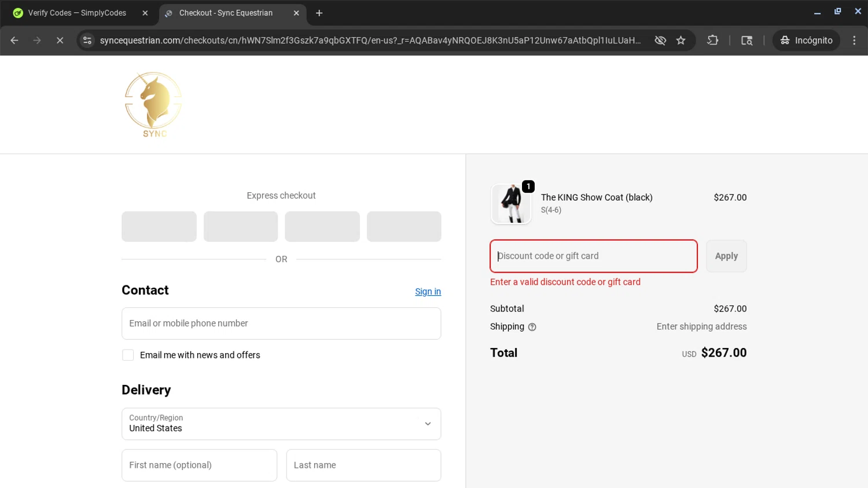Bookmark this page with the star icon
The width and height of the screenshot is (868, 488).
pos(681,41)
